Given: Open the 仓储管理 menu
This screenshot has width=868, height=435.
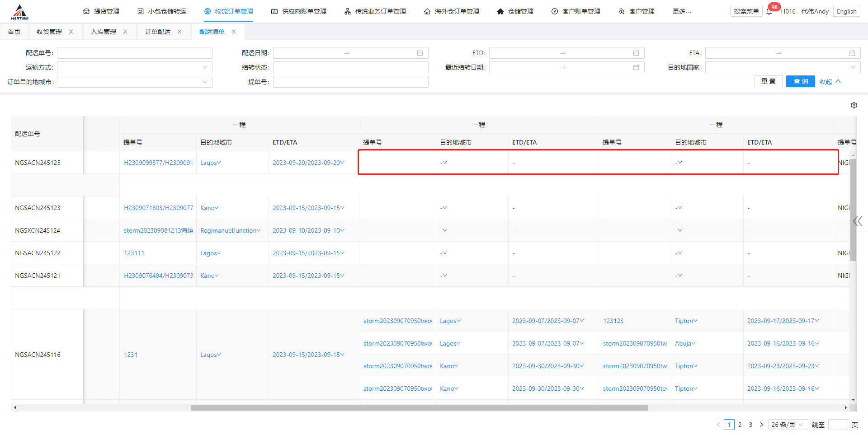Looking at the screenshot, I should 515,11.
